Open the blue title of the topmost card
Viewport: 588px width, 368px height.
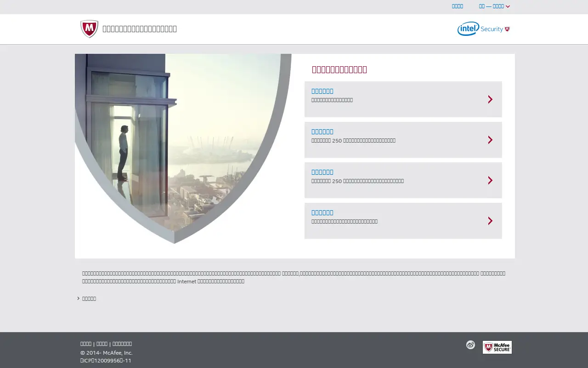click(322, 91)
